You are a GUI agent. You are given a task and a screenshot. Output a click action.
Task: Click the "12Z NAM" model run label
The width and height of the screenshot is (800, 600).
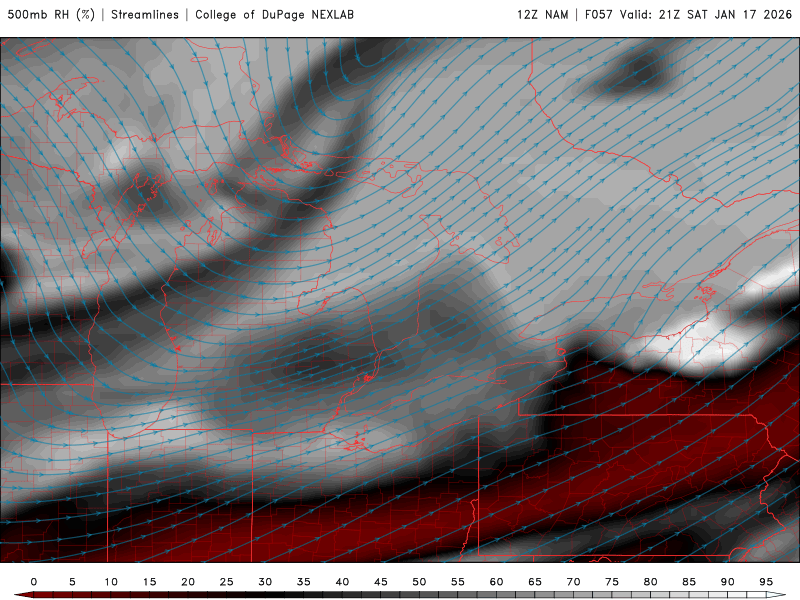tap(542, 15)
